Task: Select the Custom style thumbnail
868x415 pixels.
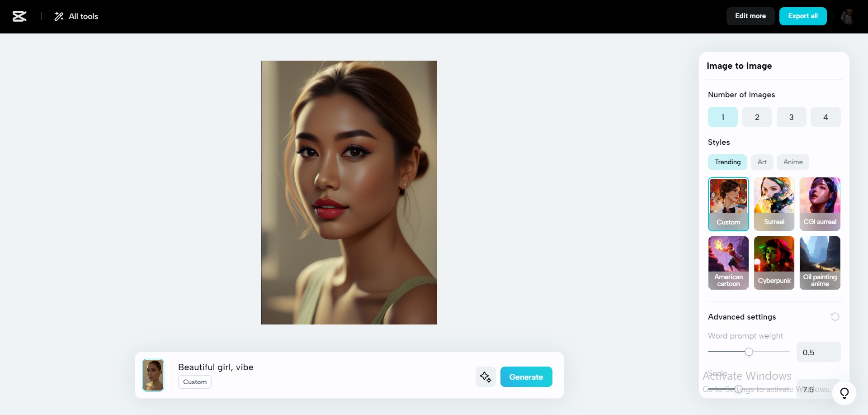Action: (x=728, y=204)
